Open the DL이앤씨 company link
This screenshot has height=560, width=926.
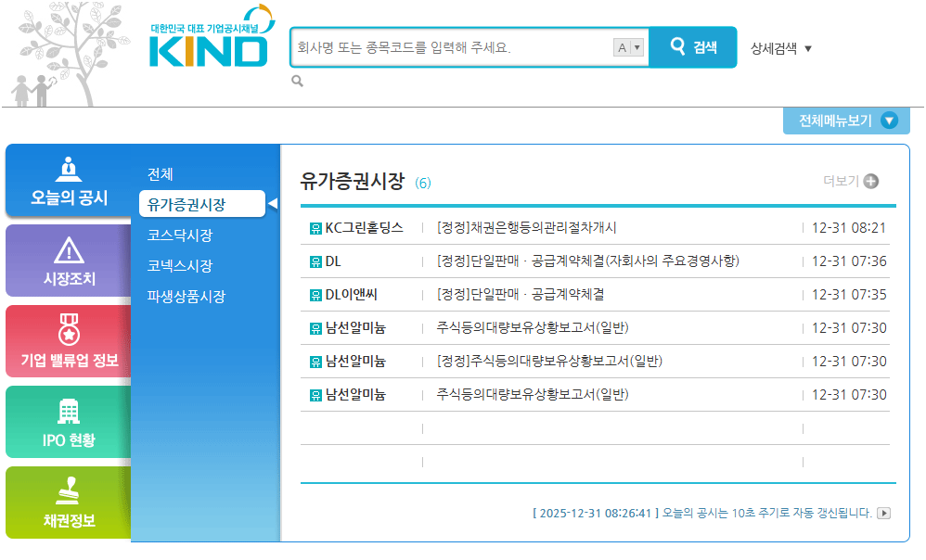click(352, 295)
